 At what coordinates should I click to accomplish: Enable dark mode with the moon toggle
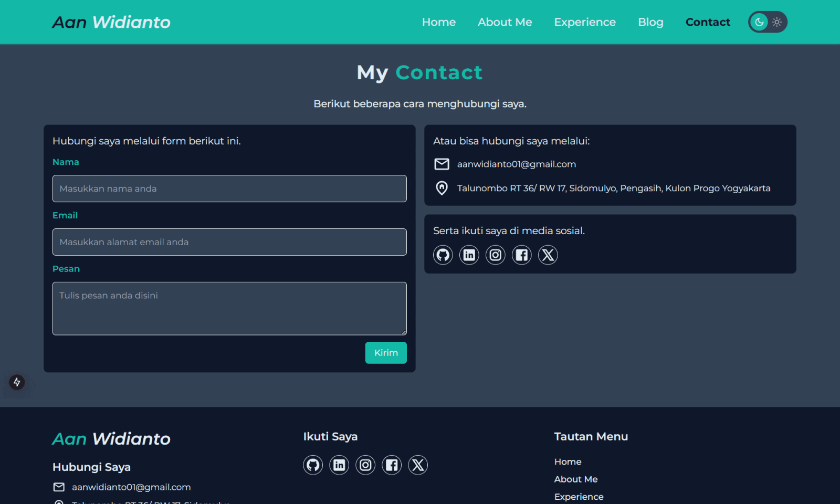coord(759,22)
